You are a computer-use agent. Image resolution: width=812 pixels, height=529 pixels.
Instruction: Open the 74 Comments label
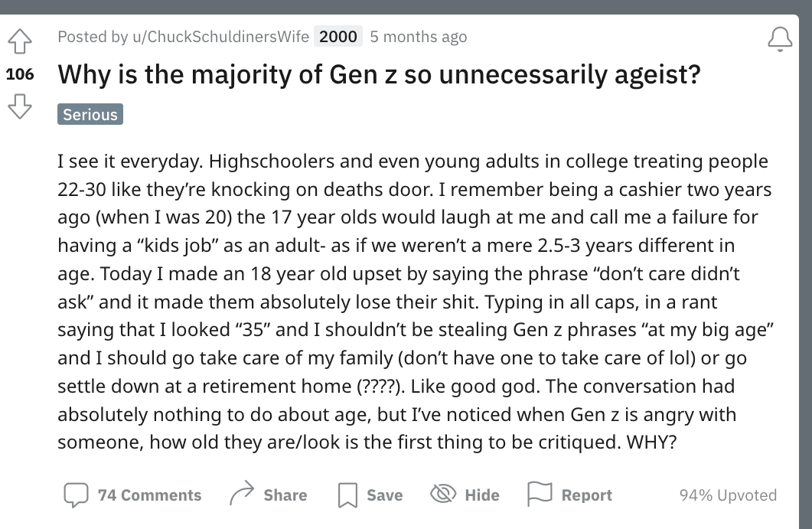coord(150,495)
